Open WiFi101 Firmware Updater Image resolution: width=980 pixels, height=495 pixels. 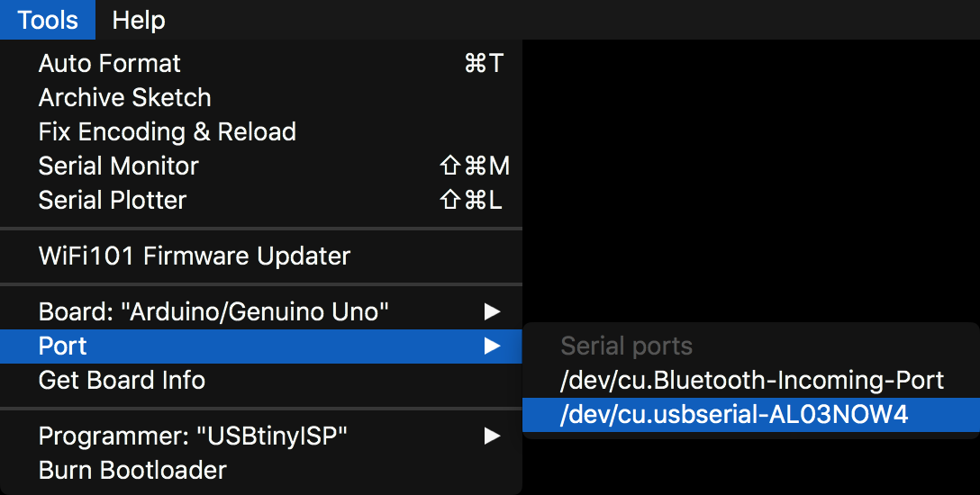tap(194, 256)
